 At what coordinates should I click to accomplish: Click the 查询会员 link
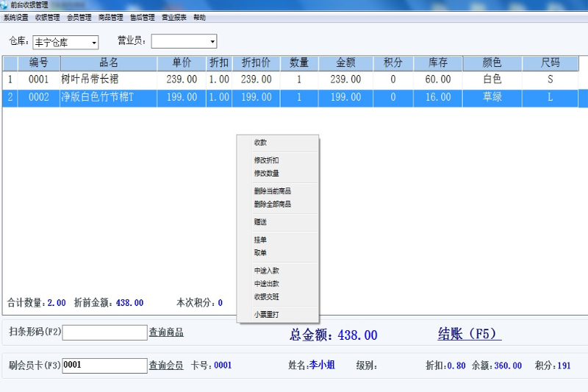166,366
